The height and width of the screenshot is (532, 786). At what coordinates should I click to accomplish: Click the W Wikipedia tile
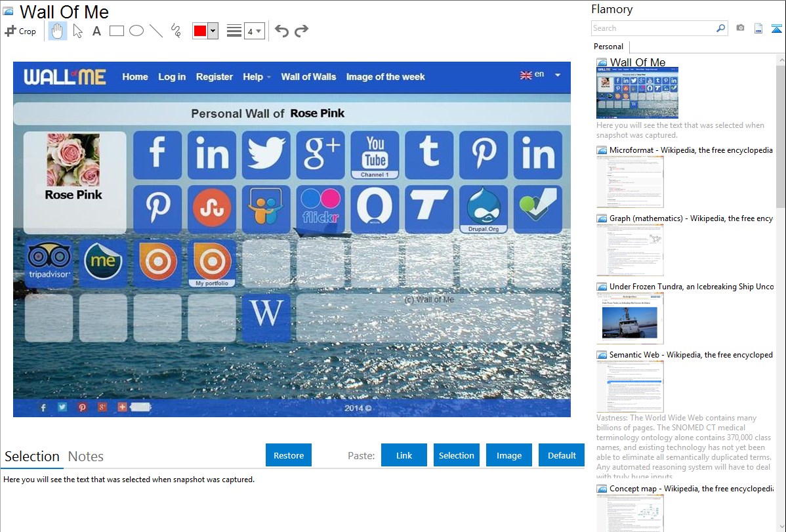[x=266, y=318]
